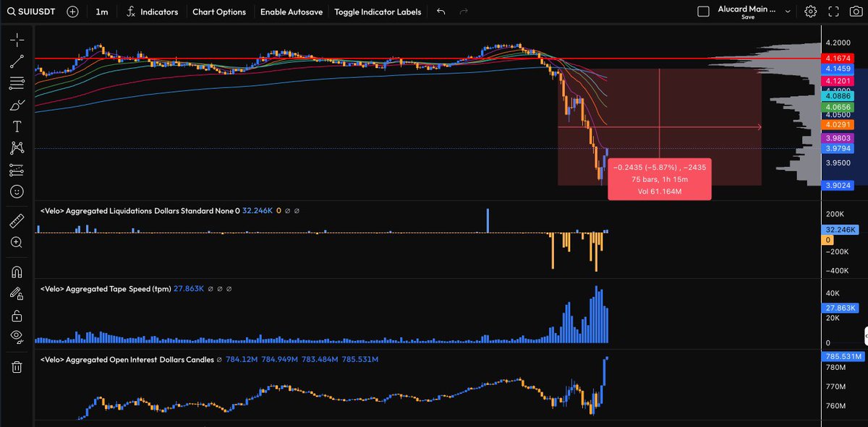The width and height of the screenshot is (868, 427).
Task: Toggle stay-in-drawing-mode pencil lock
Action: [x=17, y=293]
